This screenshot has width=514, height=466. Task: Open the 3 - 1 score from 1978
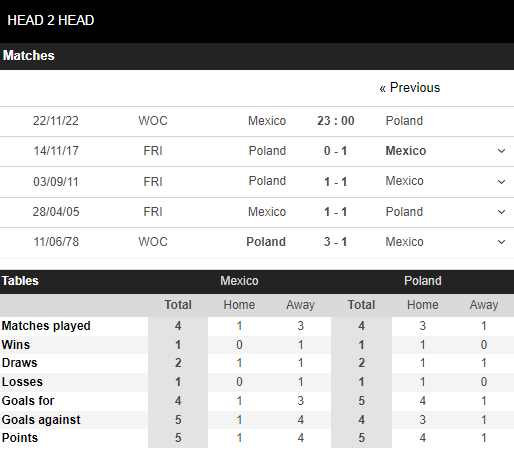(x=336, y=242)
